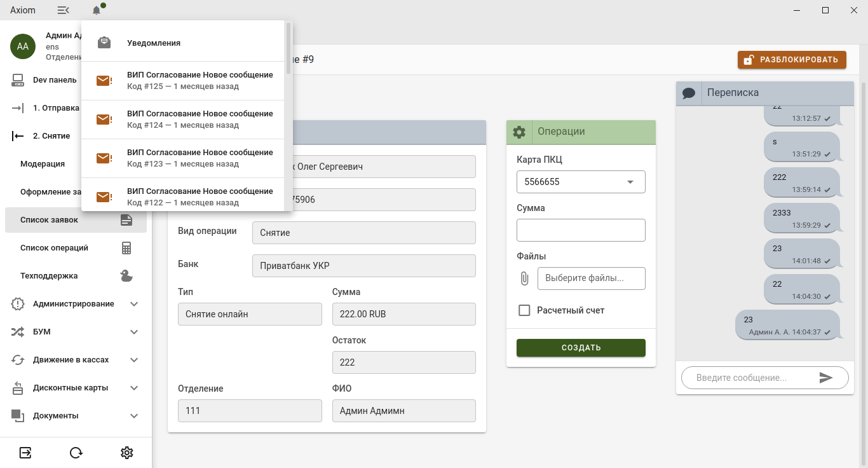Image resolution: width=868 pixels, height=468 pixels.
Task: Click the 222.00 RUB sum field
Action: 404,314
